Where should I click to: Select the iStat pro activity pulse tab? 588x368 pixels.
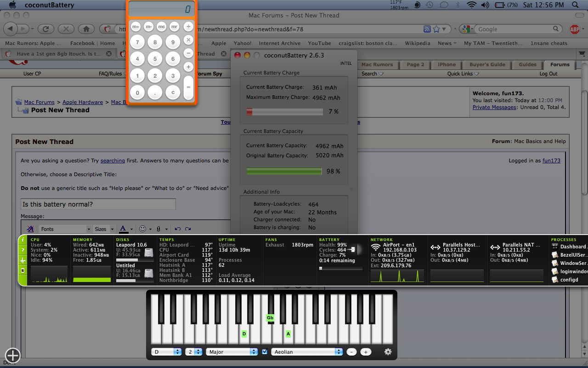23,260
